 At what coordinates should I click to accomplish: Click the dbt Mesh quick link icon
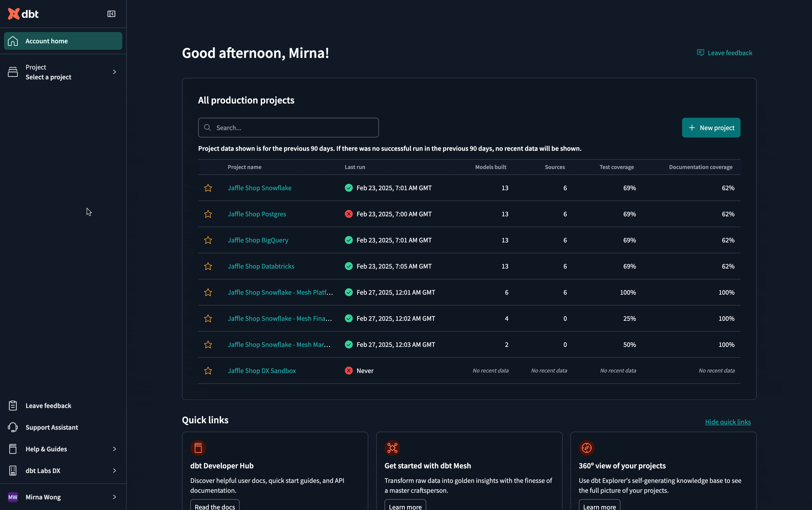[392, 448]
